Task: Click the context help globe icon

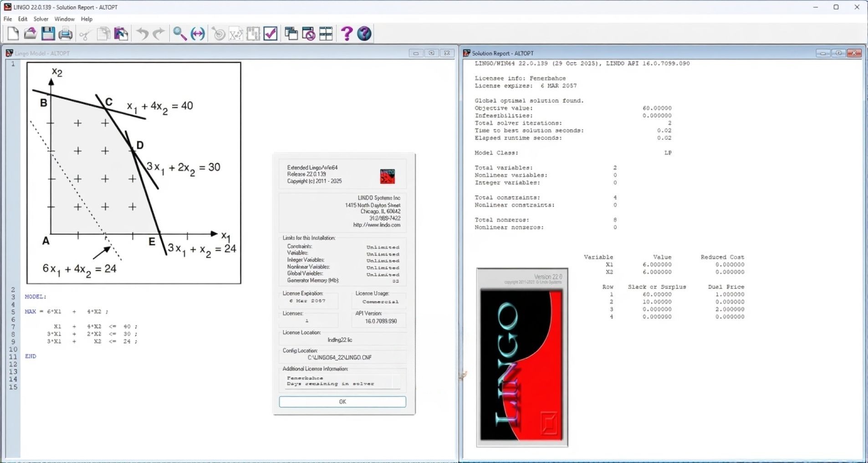Action: (x=364, y=34)
